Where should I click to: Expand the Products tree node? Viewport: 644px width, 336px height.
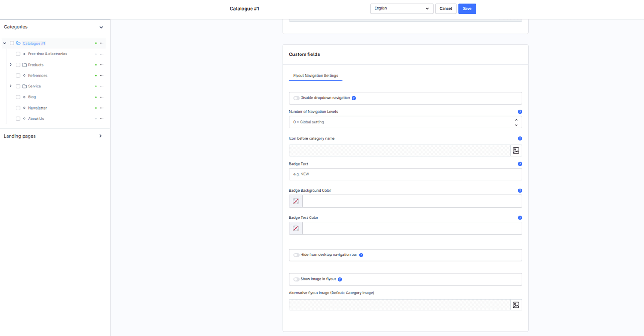click(11, 65)
